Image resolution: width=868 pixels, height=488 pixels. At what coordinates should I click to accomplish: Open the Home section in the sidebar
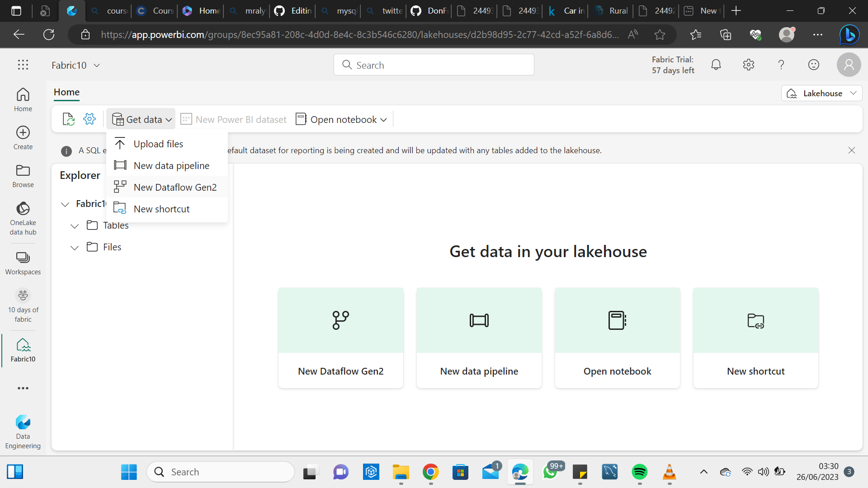point(23,99)
